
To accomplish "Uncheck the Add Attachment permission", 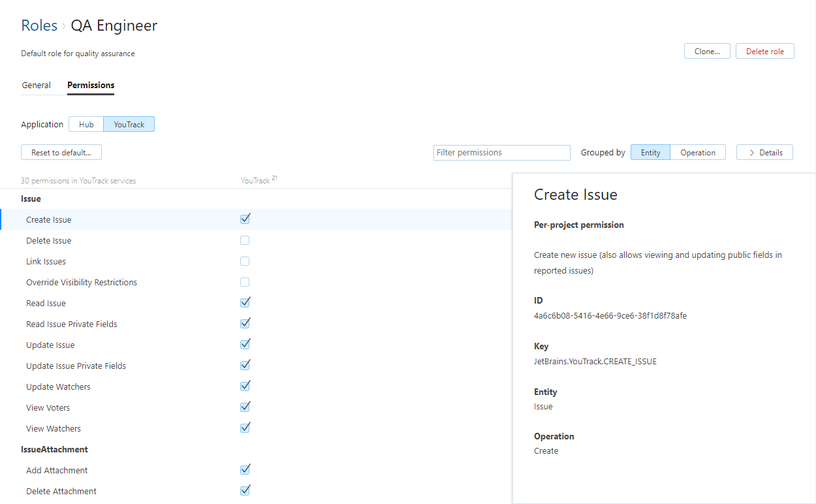I will pyautogui.click(x=245, y=470).
